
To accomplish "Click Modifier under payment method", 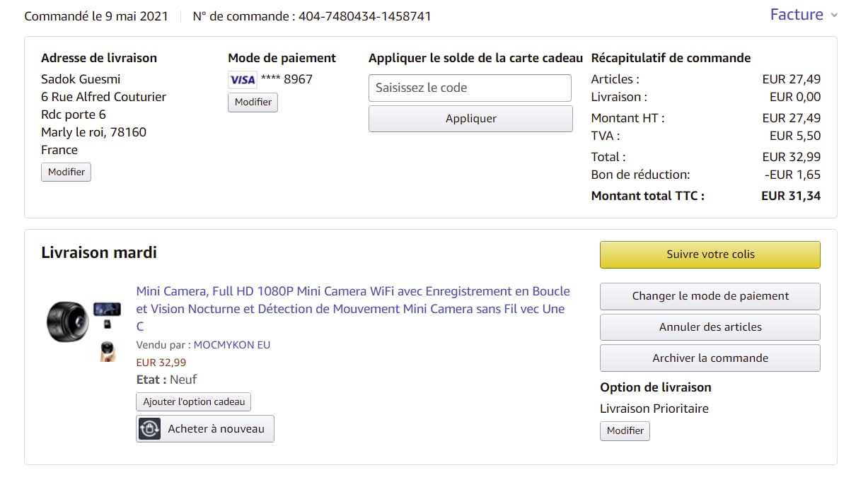I will click(253, 102).
